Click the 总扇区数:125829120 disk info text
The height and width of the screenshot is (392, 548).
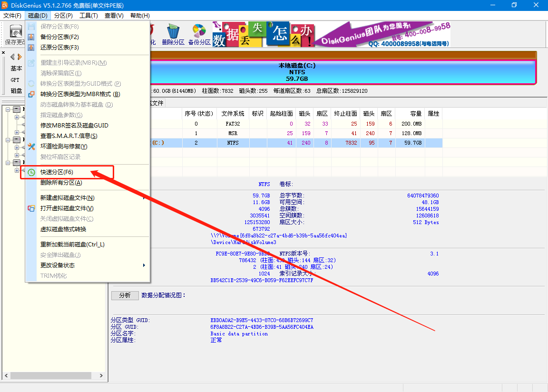tap(342, 91)
